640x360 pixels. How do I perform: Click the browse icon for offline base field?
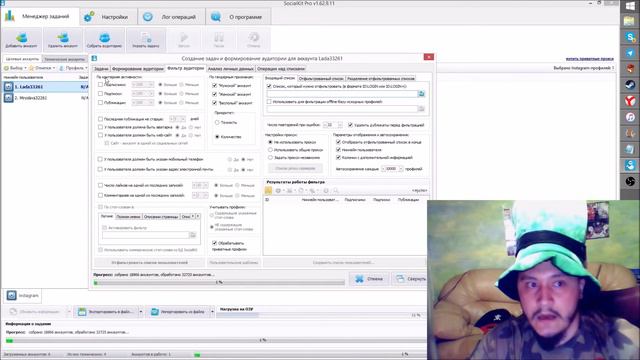pos(421,109)
